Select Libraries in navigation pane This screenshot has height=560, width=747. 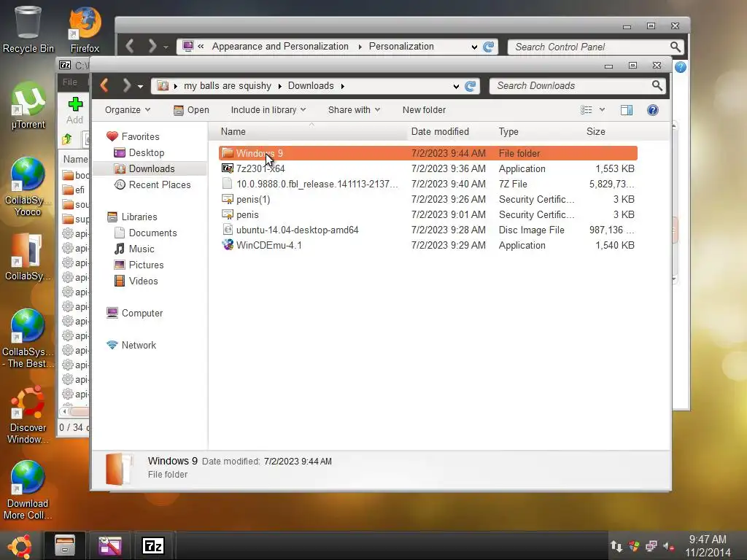(139, 217)
